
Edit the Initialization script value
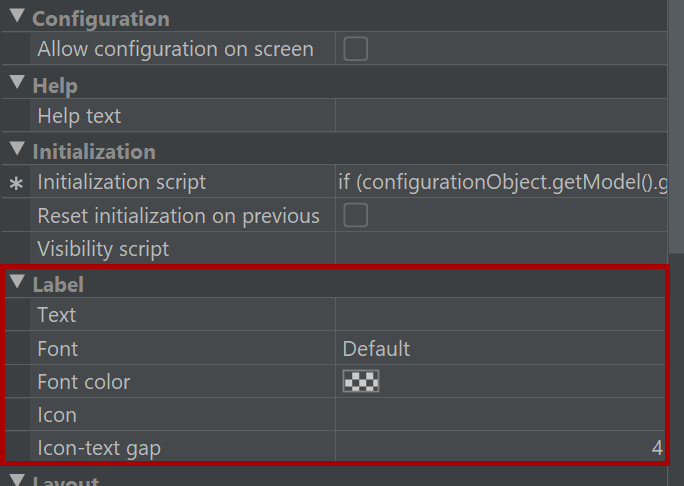[x=500, y=182]
